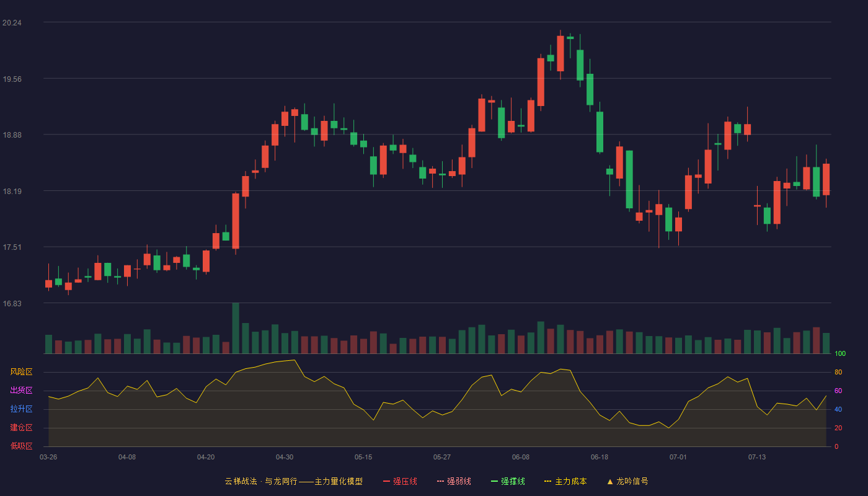
Task: Click the 17.51 price axis label
Action: pos(12,247)
